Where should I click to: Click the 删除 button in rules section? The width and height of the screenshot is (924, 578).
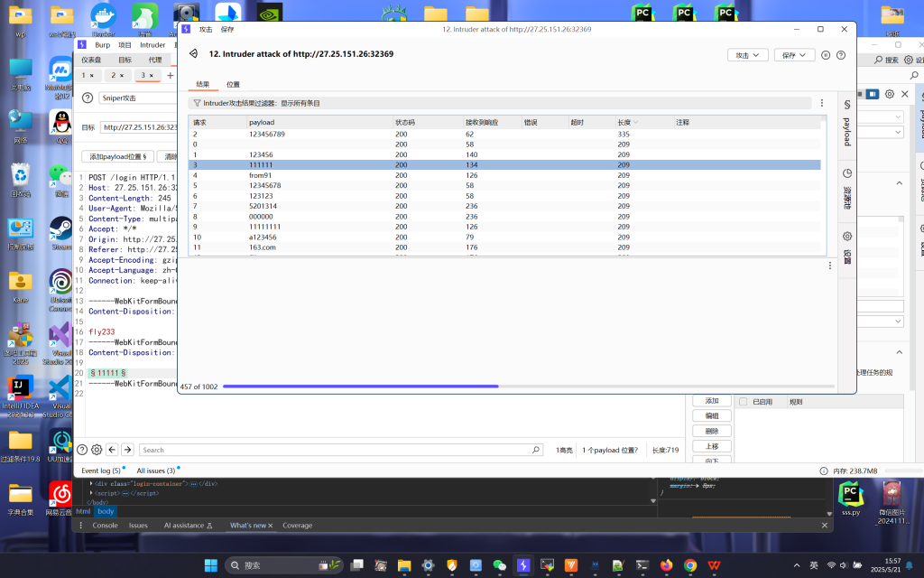point(712,431)
